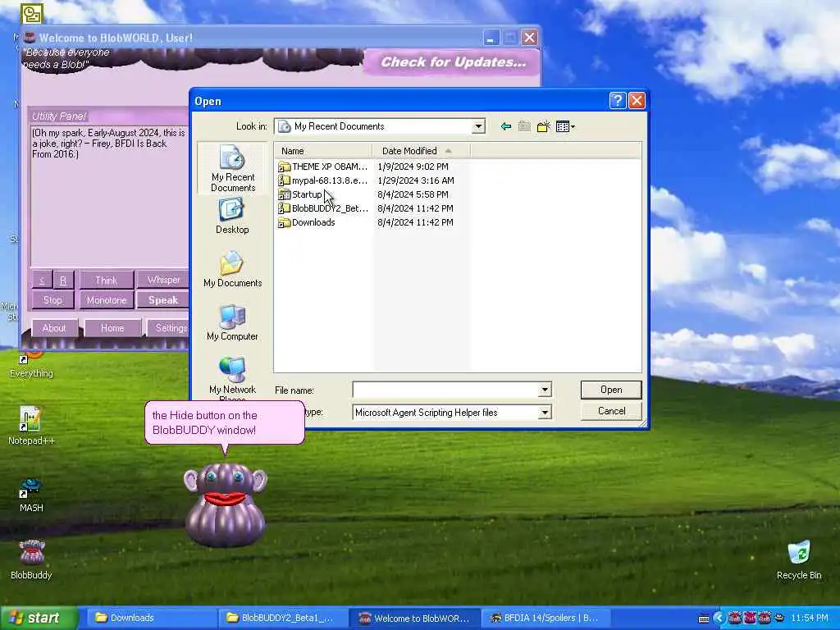The width and height of the screenshot is (840, 630).
Task: Open the Recycle Bin
Action: (799, 559)
